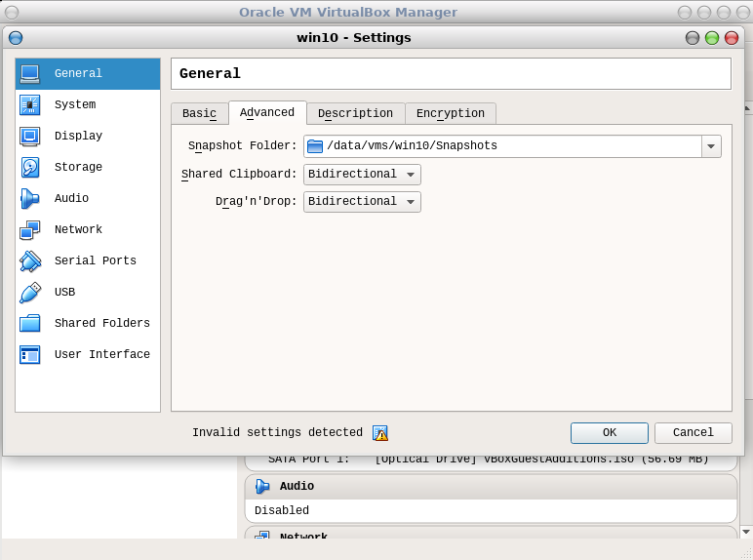Select the General category icon
Image resolution: width=753 pixels, height=560 pixels.
pyautogui.click(x=30, y=74)
